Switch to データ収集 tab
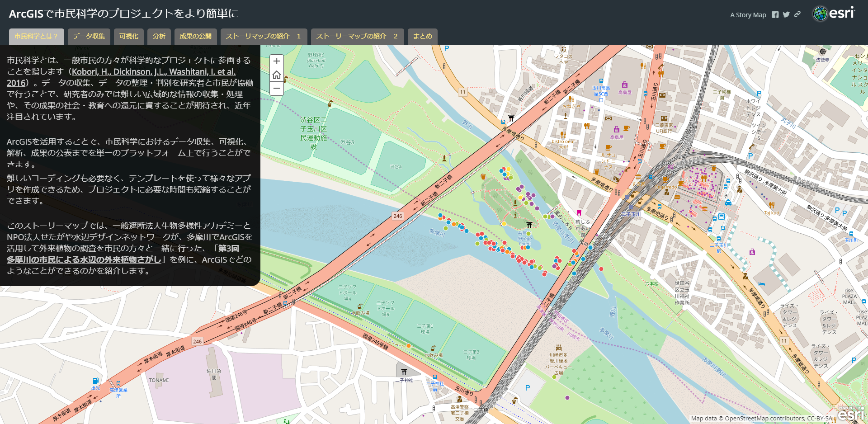868x424 pixels. (x=89, y=37)
